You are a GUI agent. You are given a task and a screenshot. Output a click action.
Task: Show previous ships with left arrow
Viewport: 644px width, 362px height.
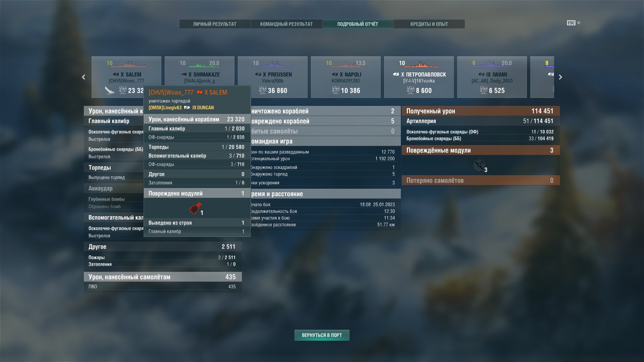click(x=84, y=77)
